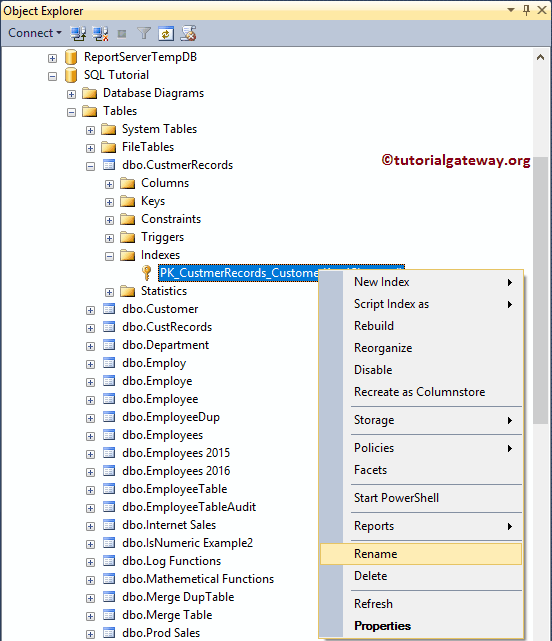The image size is (552, 641).
Task: Select Rebuild in the context menu
Action: (421, 326)
